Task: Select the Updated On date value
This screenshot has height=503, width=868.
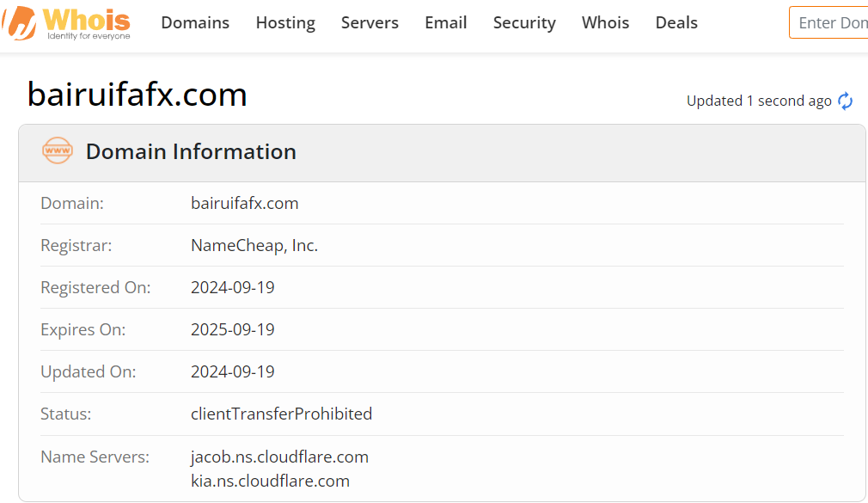Action: click(x=233, y=371)
